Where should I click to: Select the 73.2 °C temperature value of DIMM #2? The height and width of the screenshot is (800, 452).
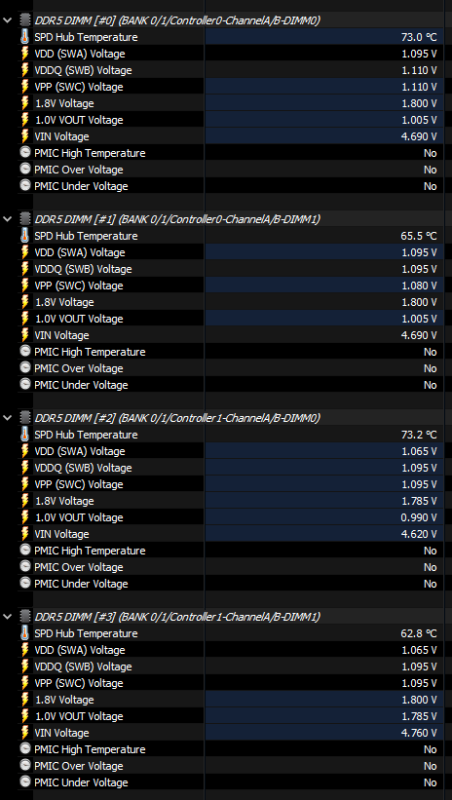[419, 435]
